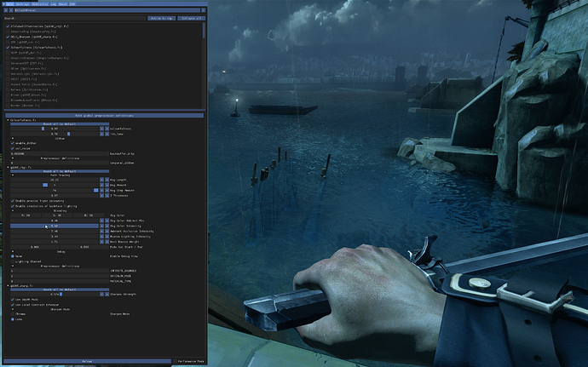Reset qUINT_sharp.fx settings to default

tap(60, 290)
